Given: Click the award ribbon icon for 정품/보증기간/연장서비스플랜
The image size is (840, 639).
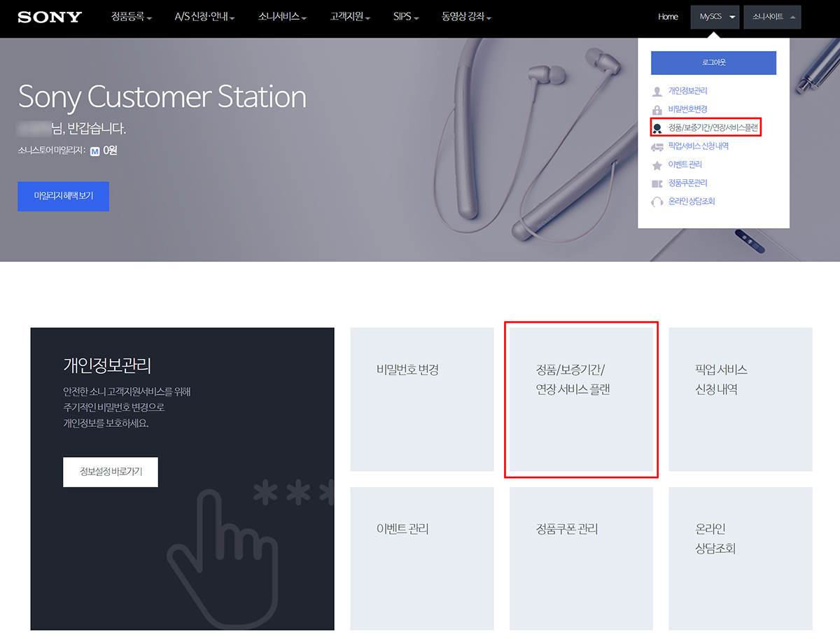Looking at the screenshot, I should [x=657, y=128].
